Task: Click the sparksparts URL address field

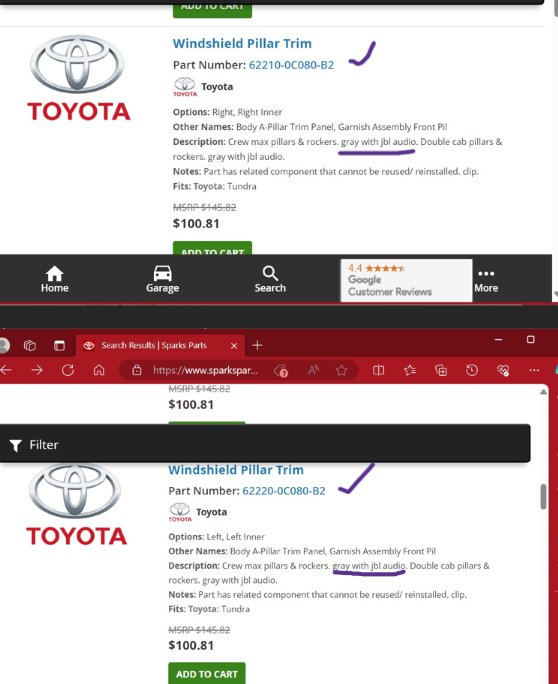Action: click(205, 370)
